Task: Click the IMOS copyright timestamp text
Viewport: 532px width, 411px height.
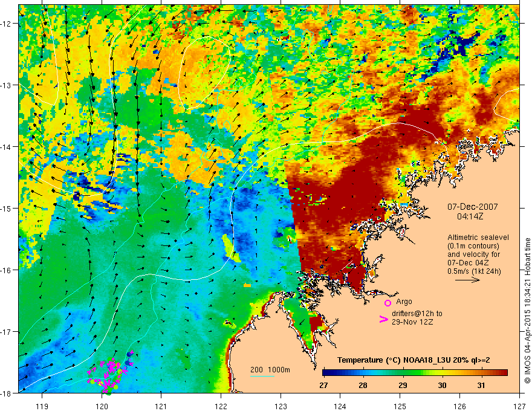Action: tap(528, 311)
